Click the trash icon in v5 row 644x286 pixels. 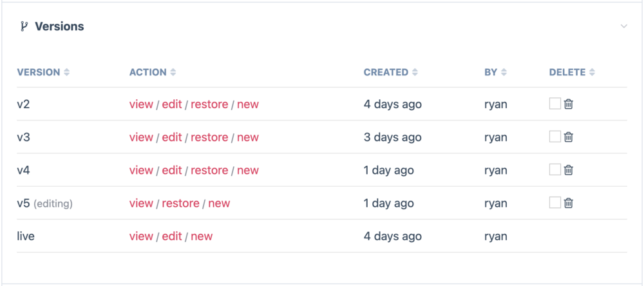coord(569,203)
